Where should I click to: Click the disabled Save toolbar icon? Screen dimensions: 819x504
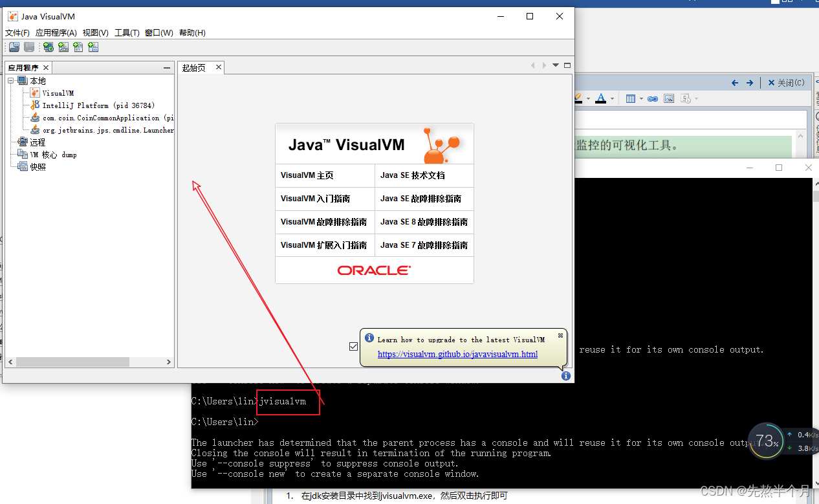(x=29, y=47)
